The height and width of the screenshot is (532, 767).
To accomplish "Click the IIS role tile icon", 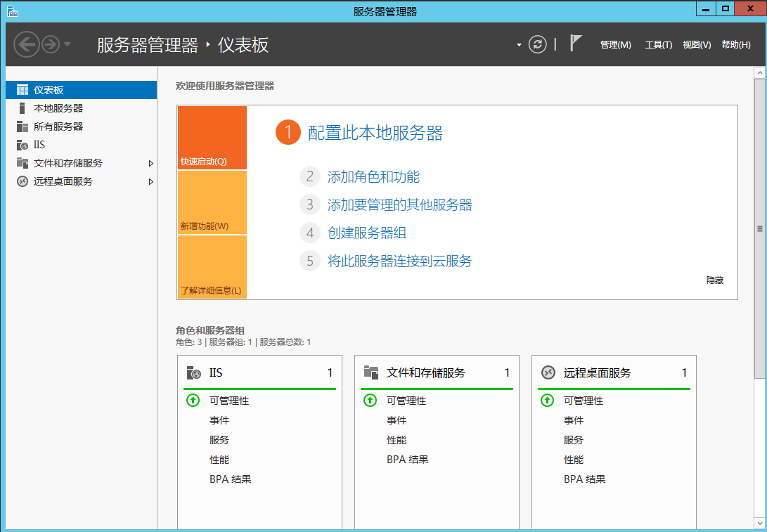I will click(193, 372).
